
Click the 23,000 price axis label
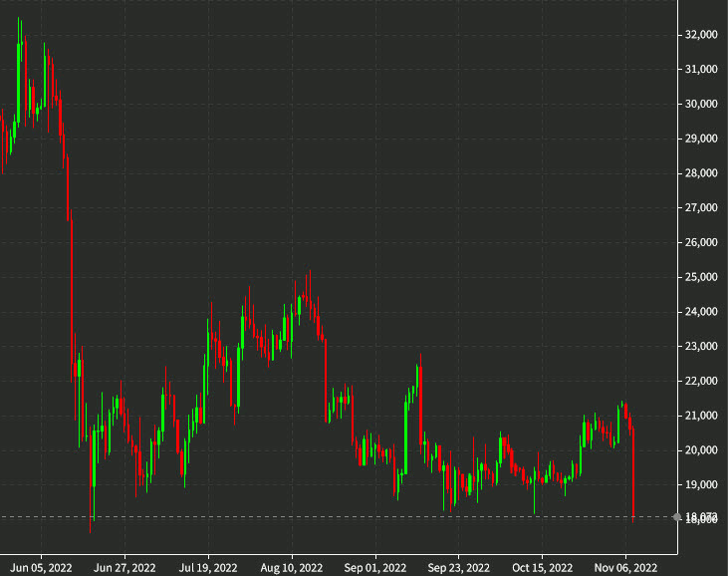[x=702, y=347]
